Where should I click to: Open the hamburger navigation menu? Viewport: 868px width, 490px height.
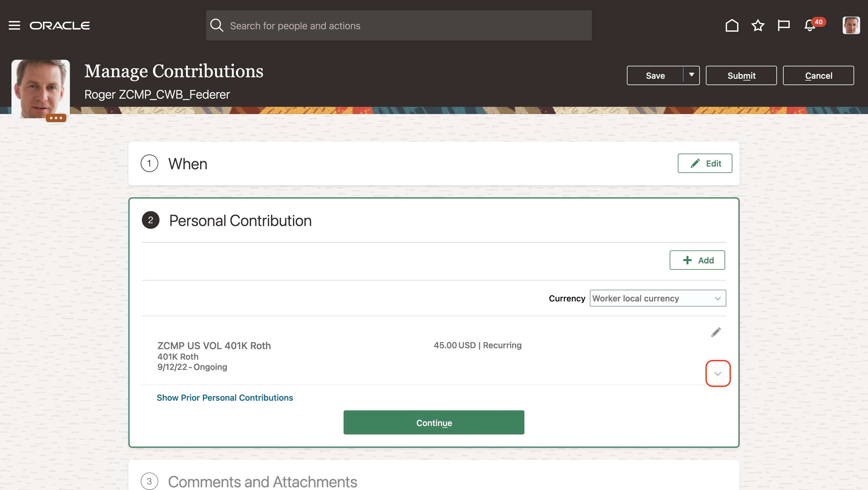tap(14, 26)
